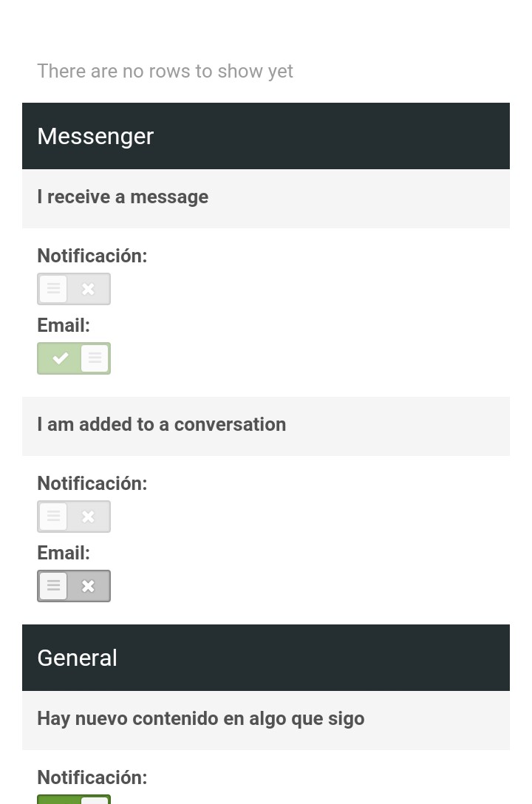532x804 pixels.
Task: Click the grip handle of the 'I receive a message' Notificación switch
Action: coord(53,289)
